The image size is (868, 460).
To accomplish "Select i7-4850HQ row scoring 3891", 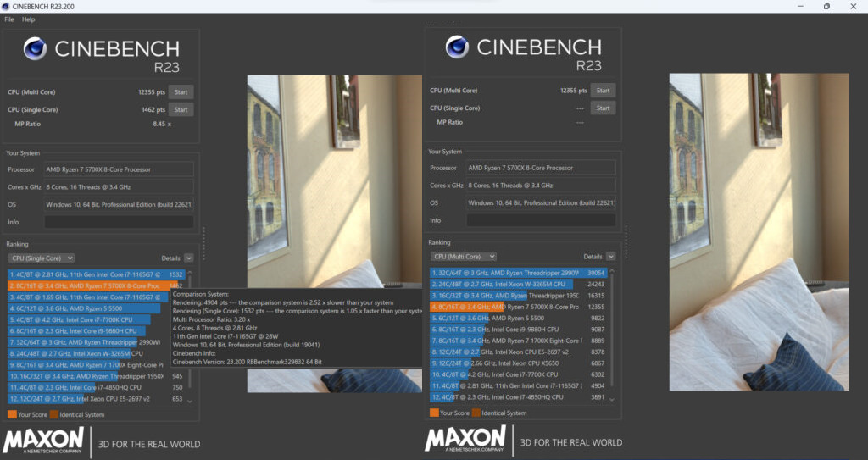I will pyautogui.click(x=518, y=397).
